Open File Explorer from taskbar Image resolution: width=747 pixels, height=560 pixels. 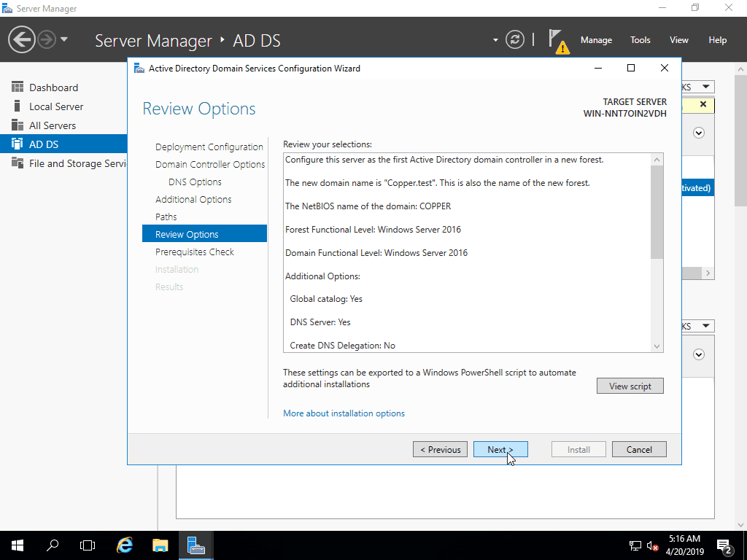click(x=160, y=545)
